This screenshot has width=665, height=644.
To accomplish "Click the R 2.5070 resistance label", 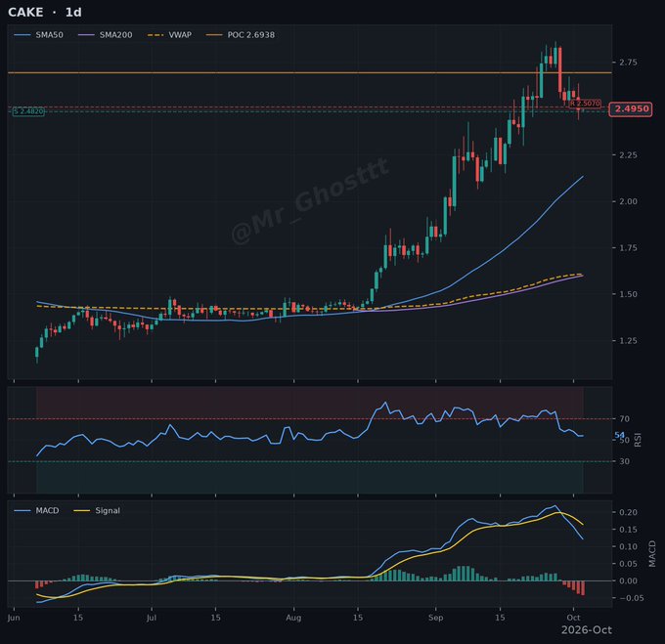I will point(585,103).
